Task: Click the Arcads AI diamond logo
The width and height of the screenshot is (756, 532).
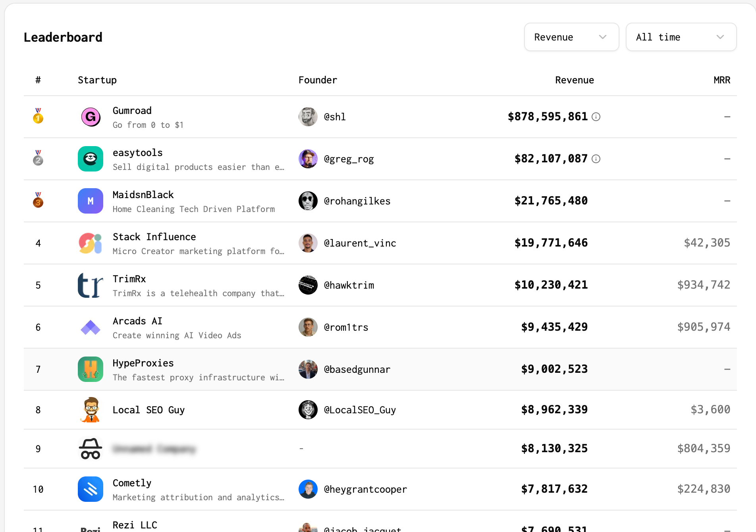Action: pyautogui.click(x=91, y=327)
